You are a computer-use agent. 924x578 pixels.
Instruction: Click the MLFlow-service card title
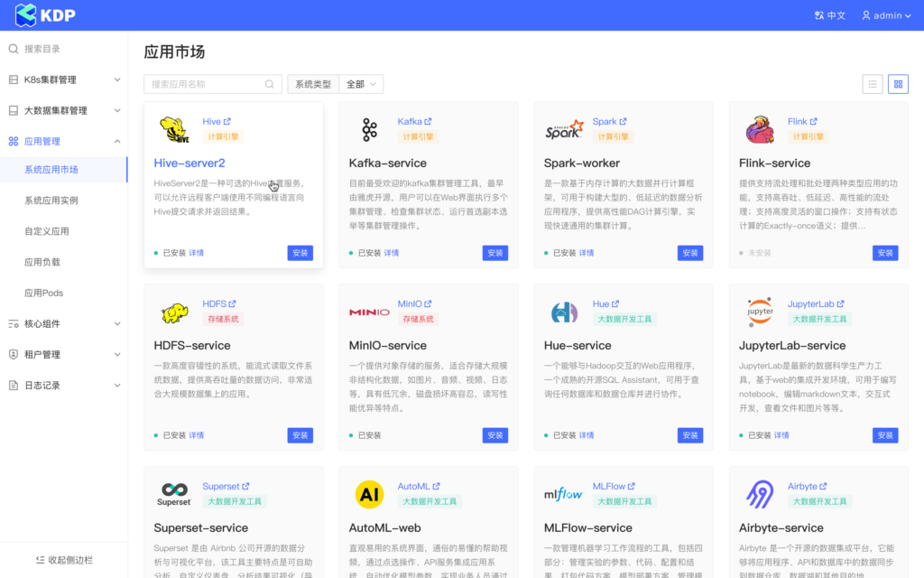pos(588,527)
